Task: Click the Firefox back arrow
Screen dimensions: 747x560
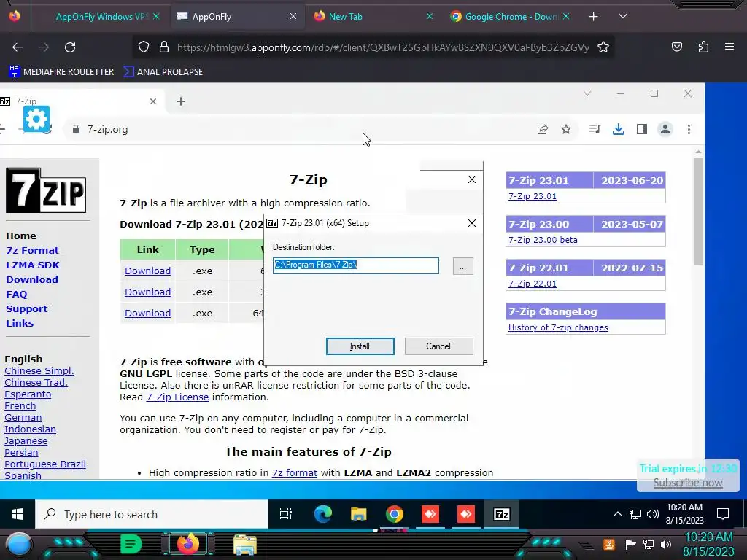Action: click(18, 47)
